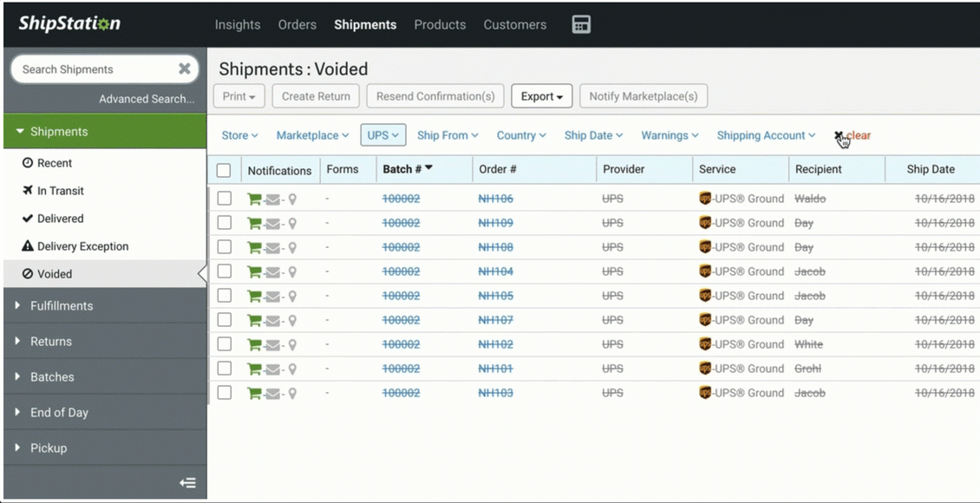Expand the Batches sidebar section

[x=54, y=376]
